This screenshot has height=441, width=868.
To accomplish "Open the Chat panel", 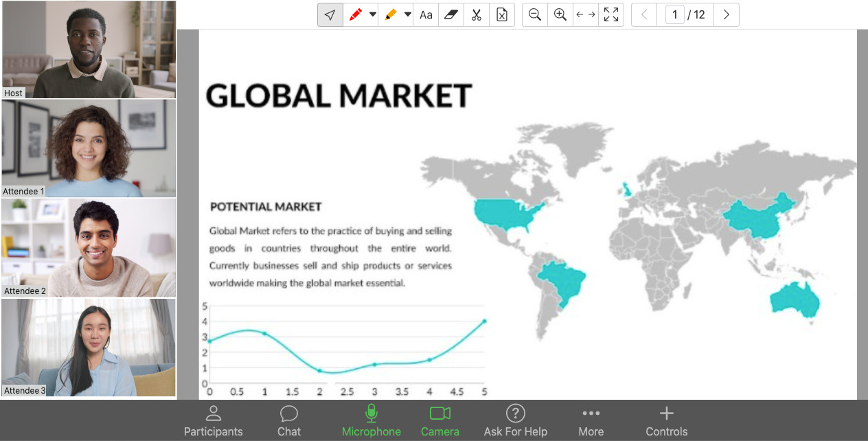I will (289, 421).
